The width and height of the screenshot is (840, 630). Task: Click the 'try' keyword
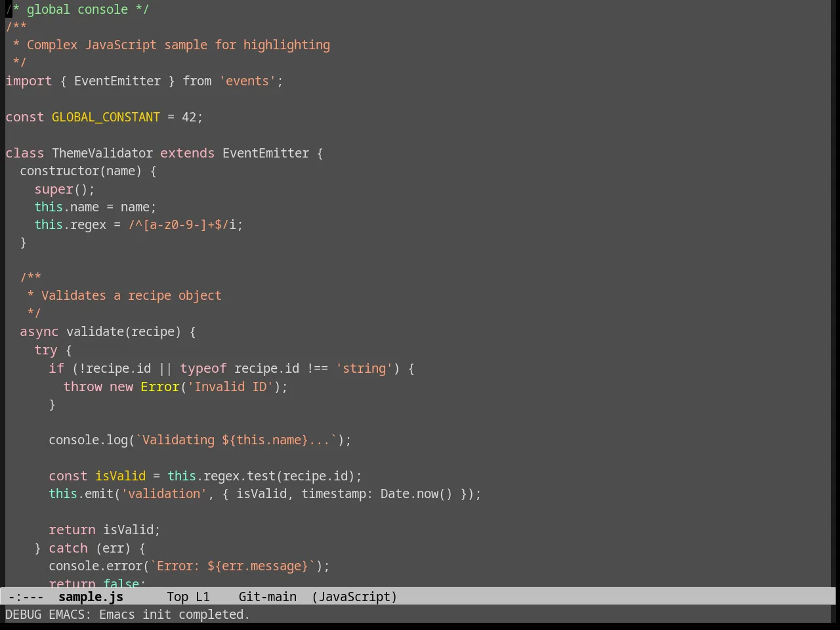(45, 350)
